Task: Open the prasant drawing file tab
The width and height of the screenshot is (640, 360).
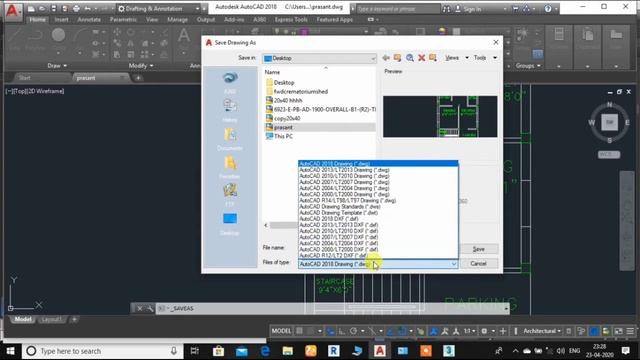Action: (100, 78)
